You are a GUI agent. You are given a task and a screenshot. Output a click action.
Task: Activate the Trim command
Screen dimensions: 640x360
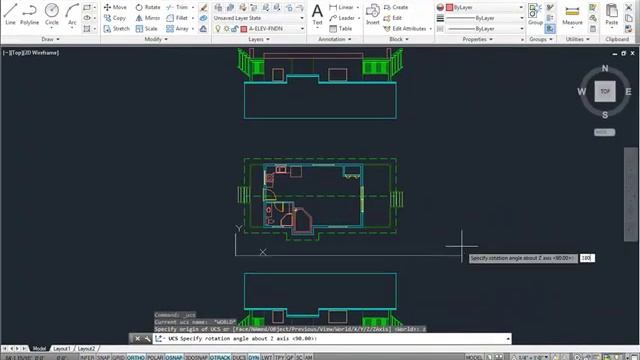click(x=178, y=7)
